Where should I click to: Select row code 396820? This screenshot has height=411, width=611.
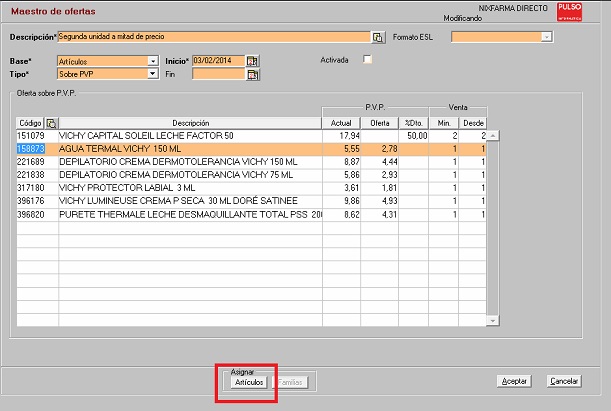30,215
